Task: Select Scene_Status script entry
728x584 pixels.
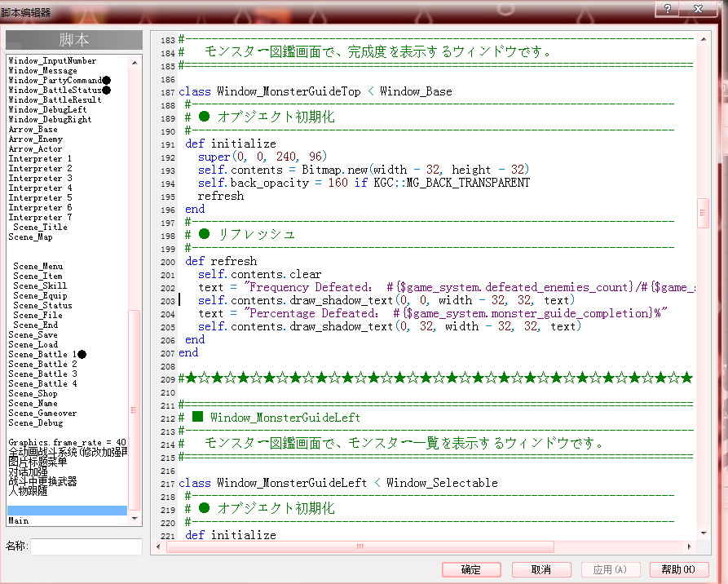Action: click(x=42, y=305)
